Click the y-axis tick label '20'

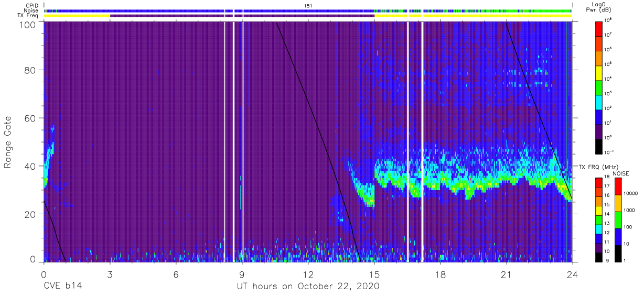[30, 214]
